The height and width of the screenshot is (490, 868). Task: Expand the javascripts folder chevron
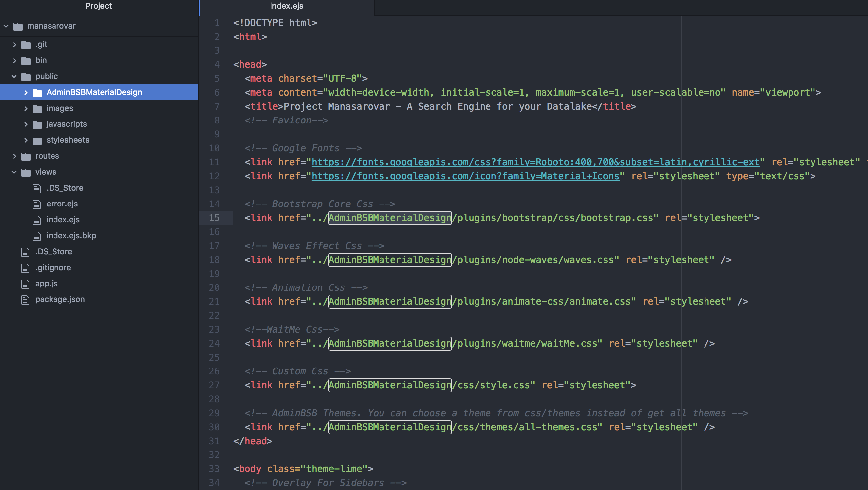pyautogui.click(x=26, y=124)
